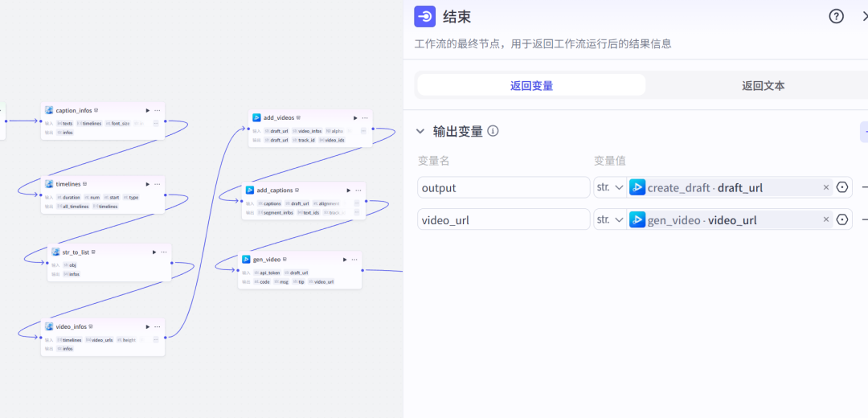The width and height of the screenshot is (868, 418).
Task: Edit the output variable name field
Action: 504,187
